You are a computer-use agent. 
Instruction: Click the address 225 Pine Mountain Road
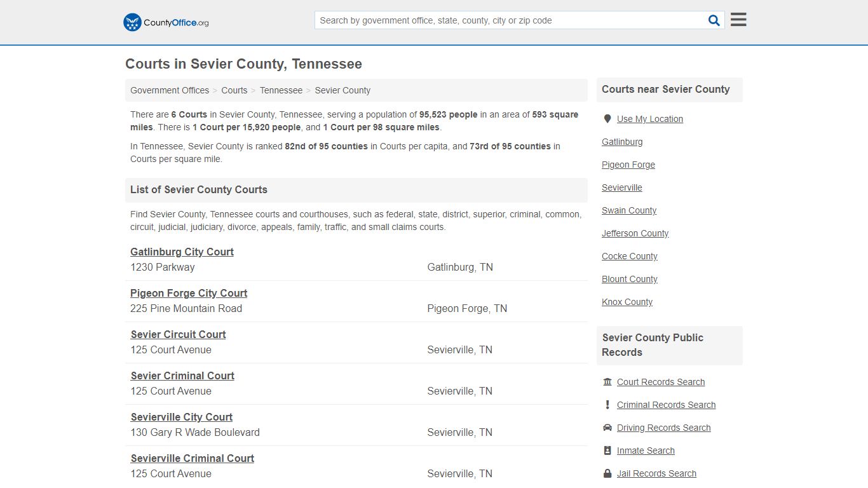point(186,308)
